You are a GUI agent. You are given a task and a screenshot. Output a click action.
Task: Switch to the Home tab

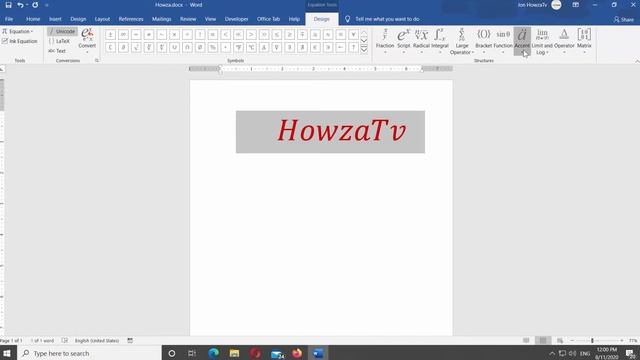(33, 19)
